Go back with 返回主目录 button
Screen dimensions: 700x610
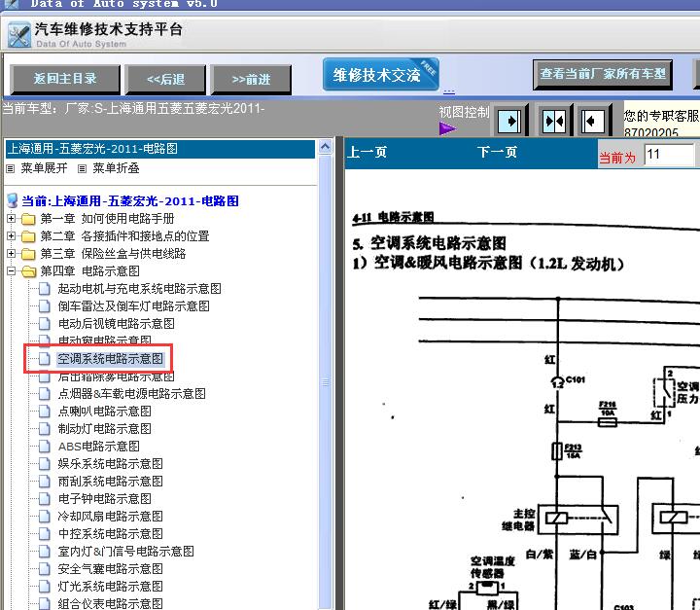coord(65,79)
